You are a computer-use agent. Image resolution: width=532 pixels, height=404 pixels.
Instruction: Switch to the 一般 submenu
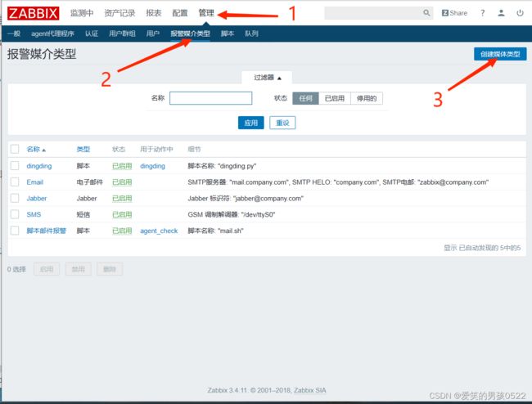[x=14, y=34]
